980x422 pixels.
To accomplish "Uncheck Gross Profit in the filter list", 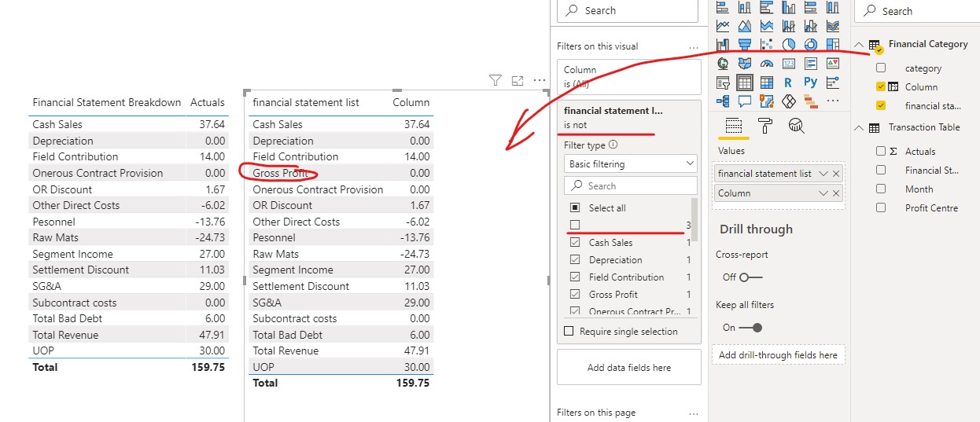I will tap(575, 295).
